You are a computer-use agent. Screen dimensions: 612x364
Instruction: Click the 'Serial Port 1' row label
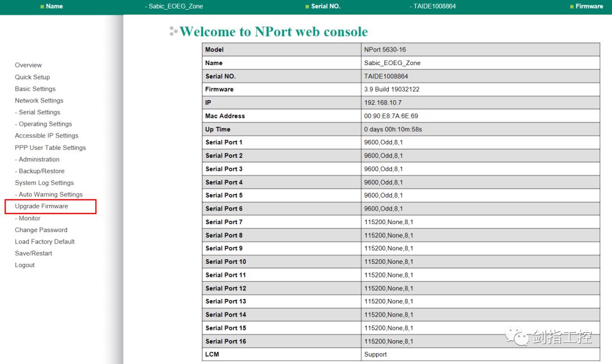point(224,142)
